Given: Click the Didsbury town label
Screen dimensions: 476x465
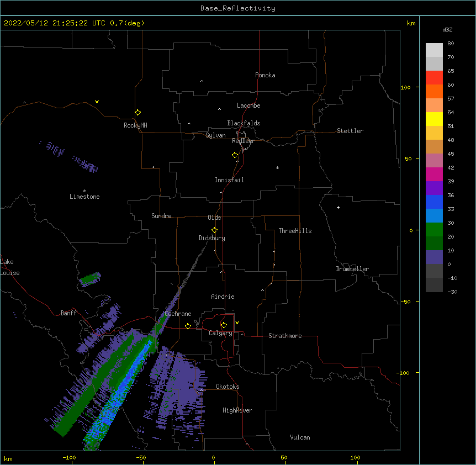Looking at the screenshot, I should [211, 238].
